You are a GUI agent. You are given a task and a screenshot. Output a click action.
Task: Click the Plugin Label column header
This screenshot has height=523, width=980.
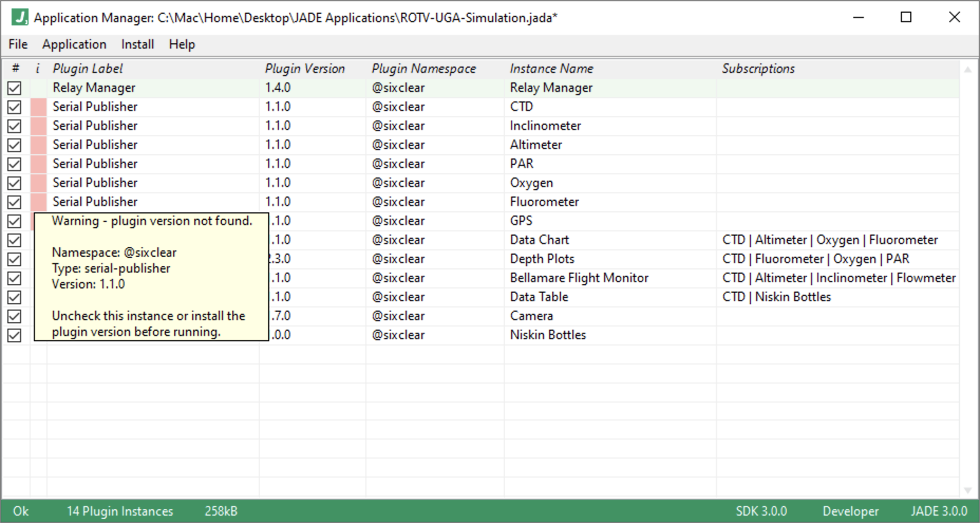(87, 68)
